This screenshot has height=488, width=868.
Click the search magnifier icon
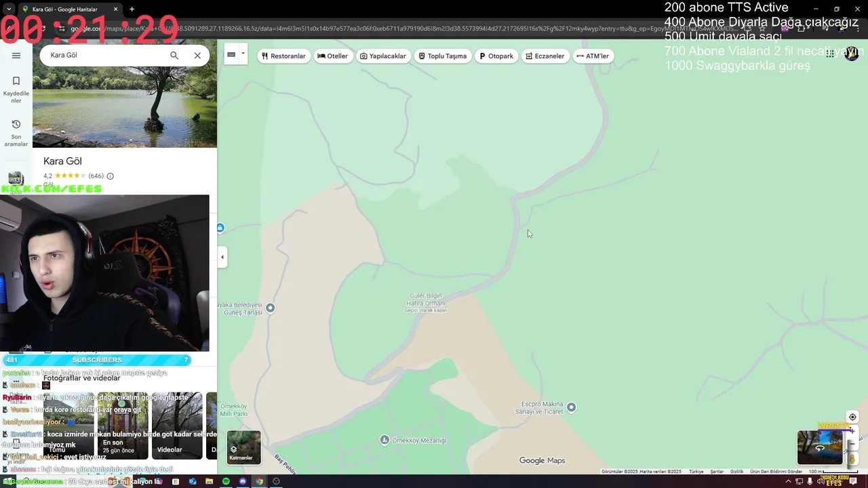tap(174, 56)
